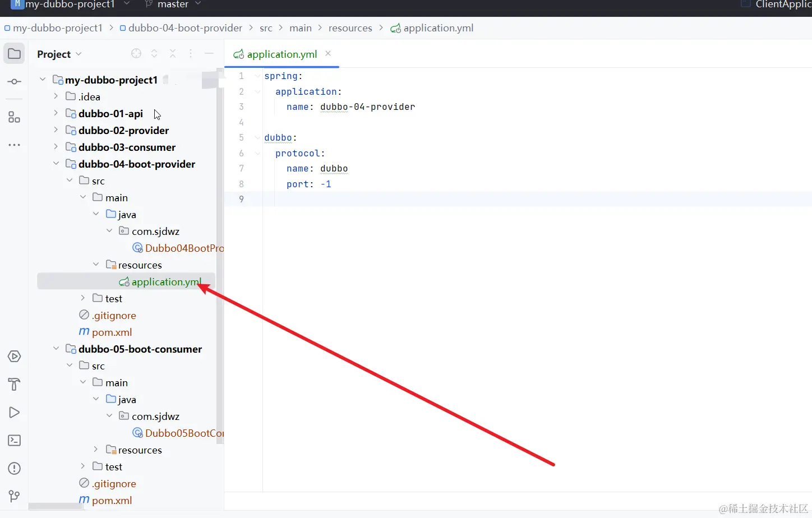The image size is (812, 518).
Task: Open Project panel options menu
Action: (x=191, y=53)
